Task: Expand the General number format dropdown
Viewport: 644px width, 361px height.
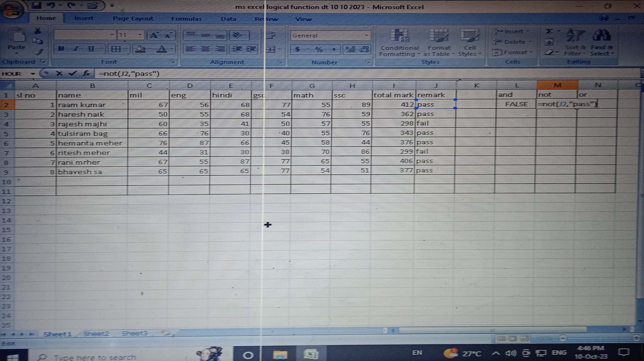Action: pos(366,36)
